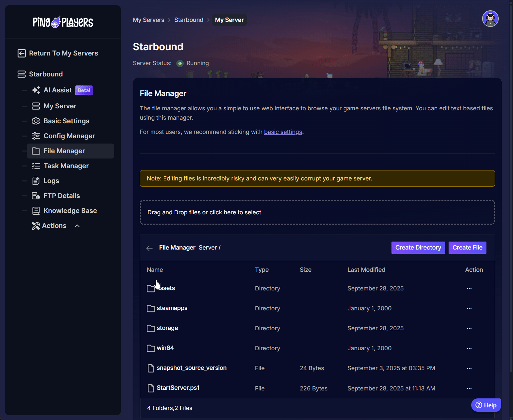Click the Basic Settings gear icon
The height and width of the screenshot is (420, 513).
point(36,121)
